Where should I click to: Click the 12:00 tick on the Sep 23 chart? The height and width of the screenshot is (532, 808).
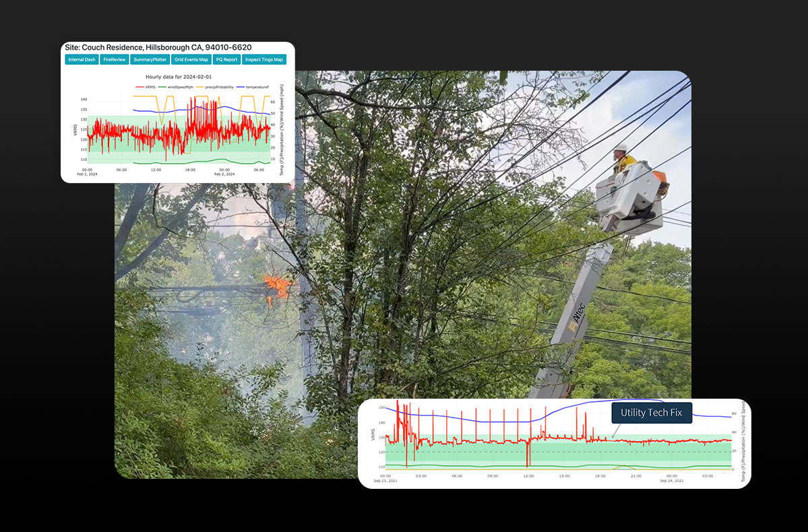[x=528, y=476]
